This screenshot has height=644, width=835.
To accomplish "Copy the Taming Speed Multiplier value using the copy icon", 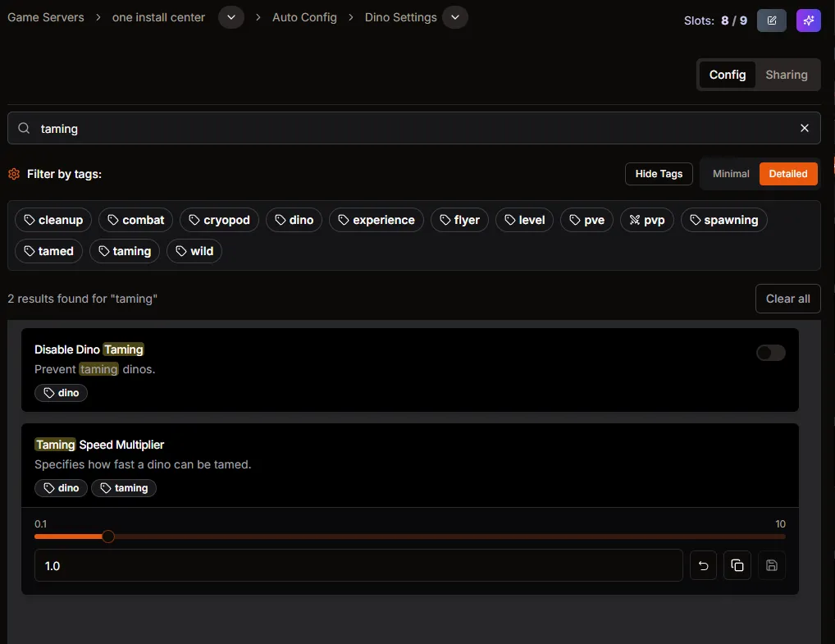I will click(737, 565).
